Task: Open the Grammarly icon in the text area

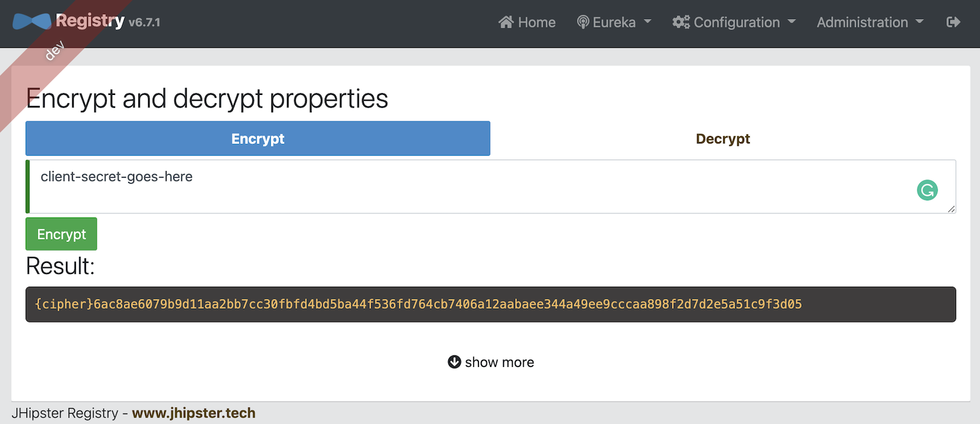Action: click(x=927, y=191)
